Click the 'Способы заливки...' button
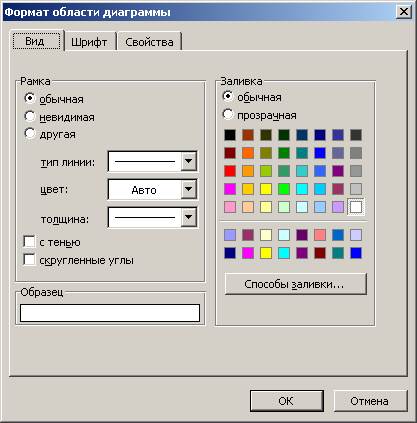417x423 pixels. click(296, 284)
